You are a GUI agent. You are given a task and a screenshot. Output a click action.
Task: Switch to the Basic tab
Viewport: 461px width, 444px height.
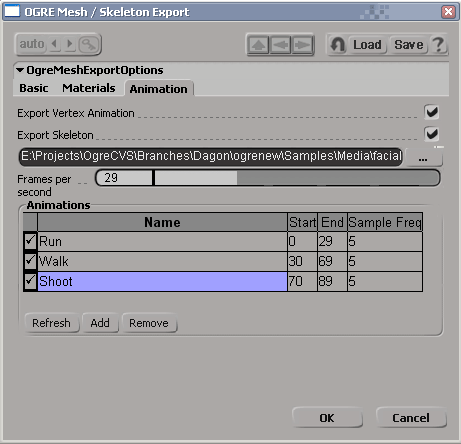click(34, 88)
